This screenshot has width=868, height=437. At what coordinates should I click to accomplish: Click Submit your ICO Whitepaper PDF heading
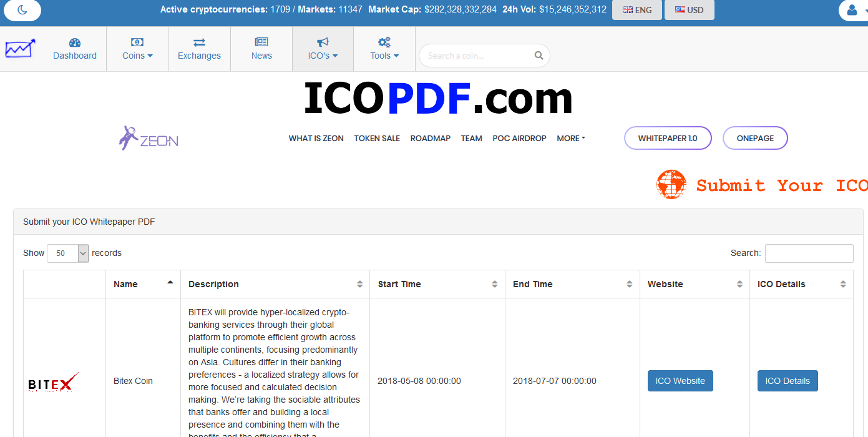[x=89, y=222]
